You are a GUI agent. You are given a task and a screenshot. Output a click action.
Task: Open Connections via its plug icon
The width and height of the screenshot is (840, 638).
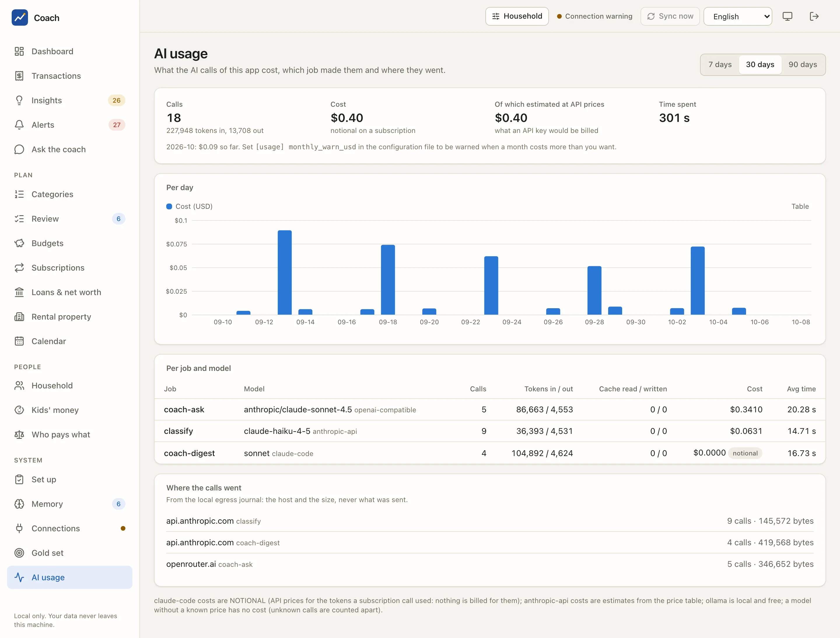(x=19, y=528)
